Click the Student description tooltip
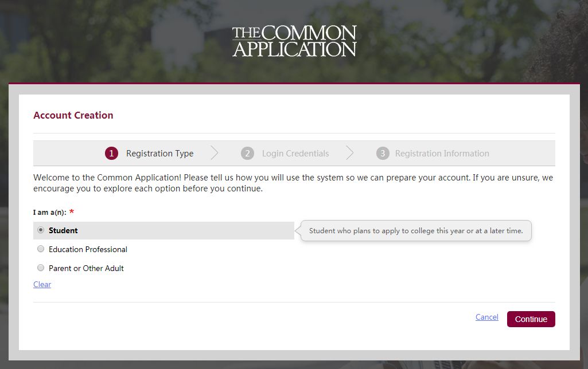Image resolution: width=588 pixels, height=369 pixels. coord(416,231)
